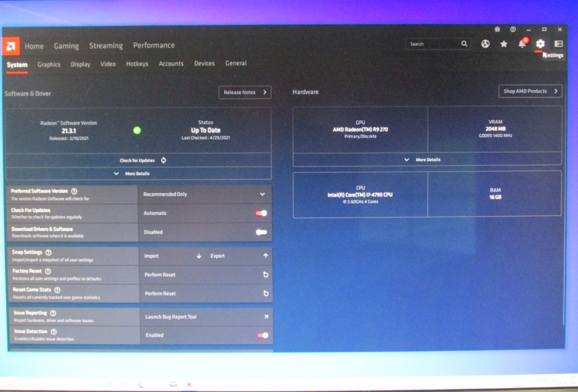
Task: Click Perform Reset for Factory Reset
Action: coord(205,275)
